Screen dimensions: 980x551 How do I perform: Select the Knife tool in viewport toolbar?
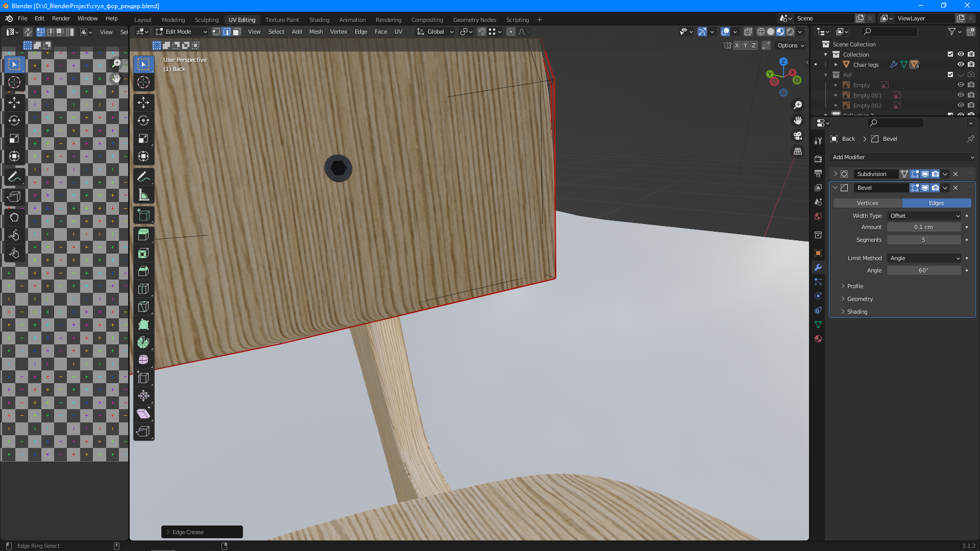pyautogui.click(x=143, y=307)
